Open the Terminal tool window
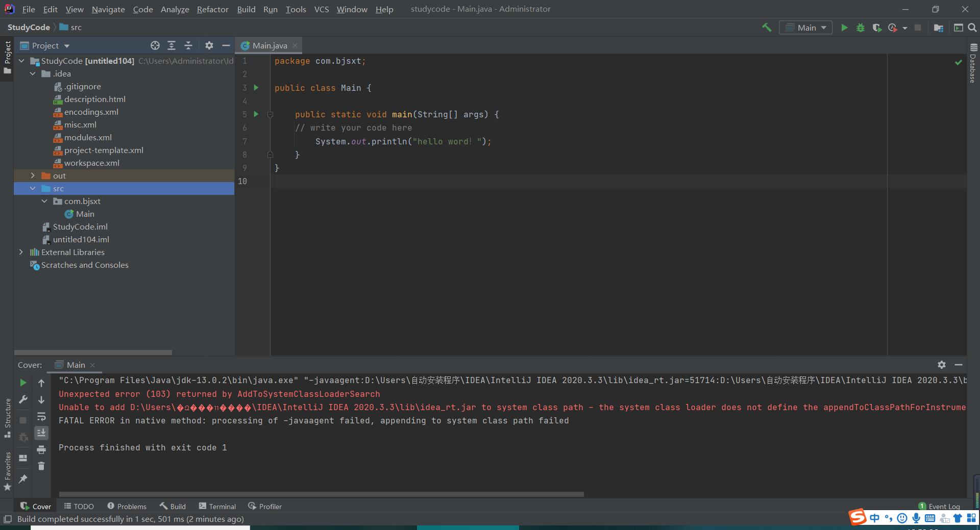The image size is (980, 530). coord(217,506)
